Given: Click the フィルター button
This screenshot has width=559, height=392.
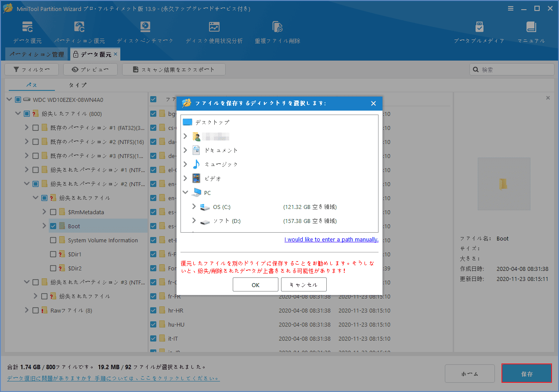Looking at the screenshot, I should pyautogui.click(x=31, y=69).
